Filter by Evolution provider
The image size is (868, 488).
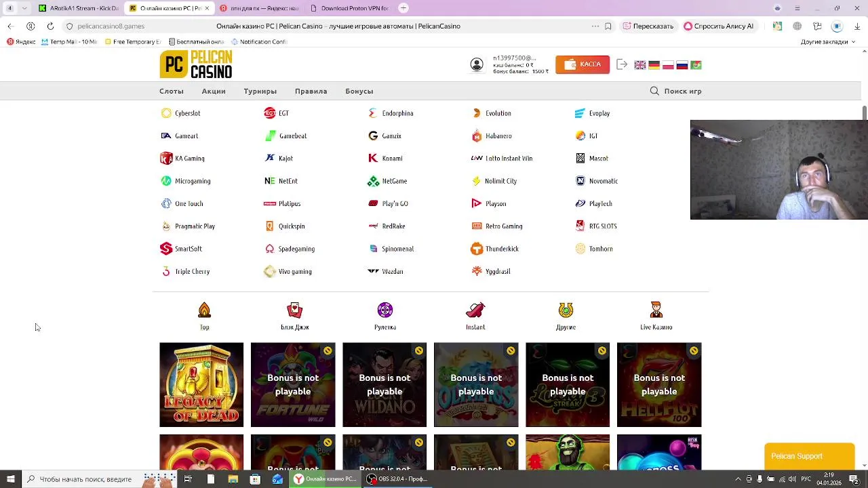tap(492, 113)
